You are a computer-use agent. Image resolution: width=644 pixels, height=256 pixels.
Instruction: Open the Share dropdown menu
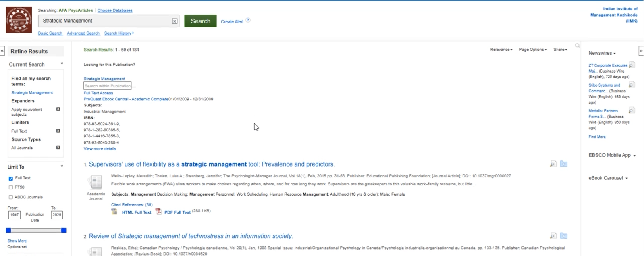tap(560, 50)
